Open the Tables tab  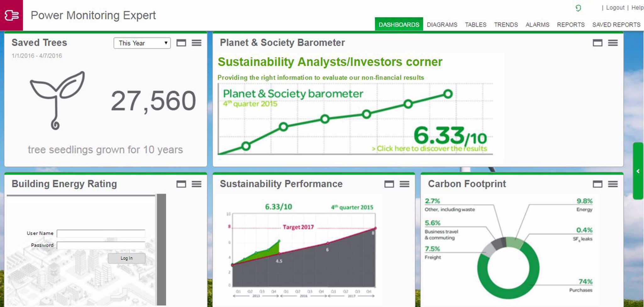(475, 25)
